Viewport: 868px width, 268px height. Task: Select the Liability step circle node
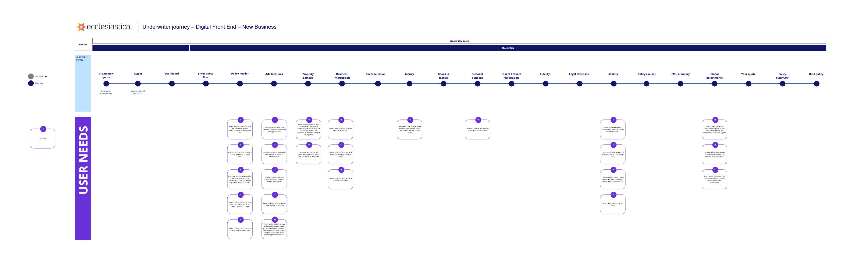pyautogui.click(x=614, y=84)
